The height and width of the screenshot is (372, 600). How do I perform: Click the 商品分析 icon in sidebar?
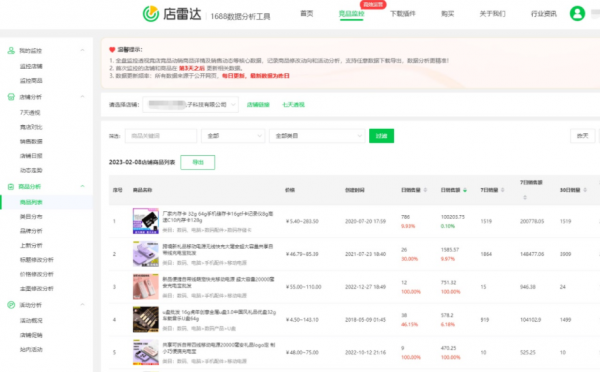pyautogui.click(x=11, y=186)
